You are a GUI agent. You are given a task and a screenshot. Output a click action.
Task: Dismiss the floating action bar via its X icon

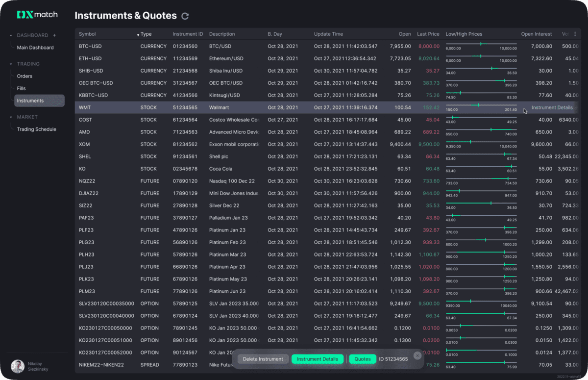[417, 355]
